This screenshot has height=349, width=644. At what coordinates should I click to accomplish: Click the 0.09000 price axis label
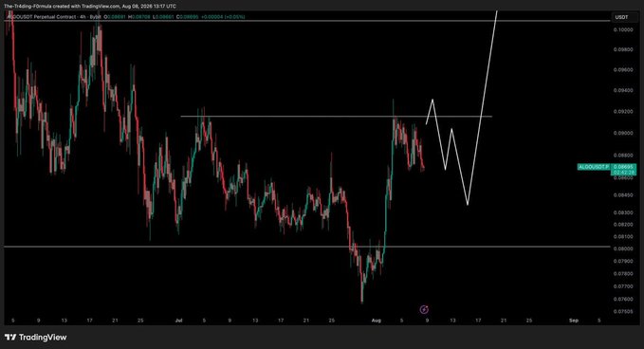pyautogui.click(x=623, y=133)
